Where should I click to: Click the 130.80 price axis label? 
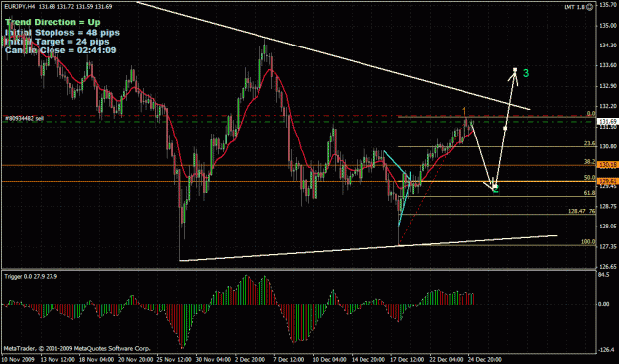[x=608, y=146]
